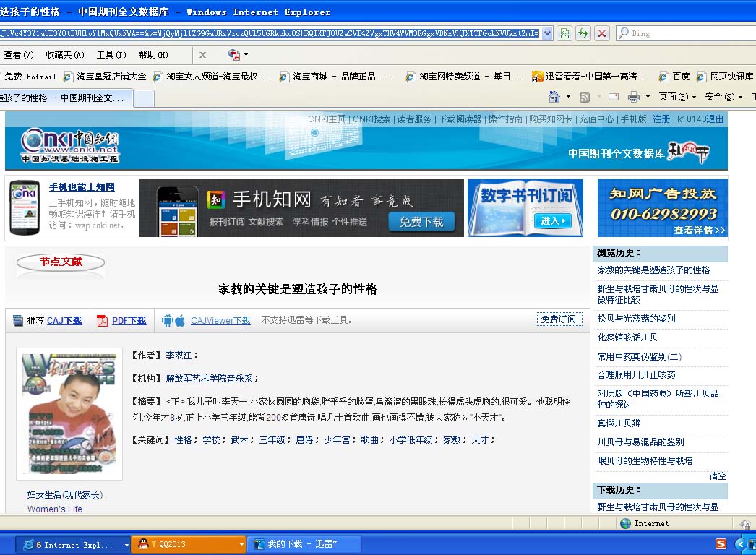Click inside the Bing search box
The height and width of the screenshot is (555, 756).
690,33
